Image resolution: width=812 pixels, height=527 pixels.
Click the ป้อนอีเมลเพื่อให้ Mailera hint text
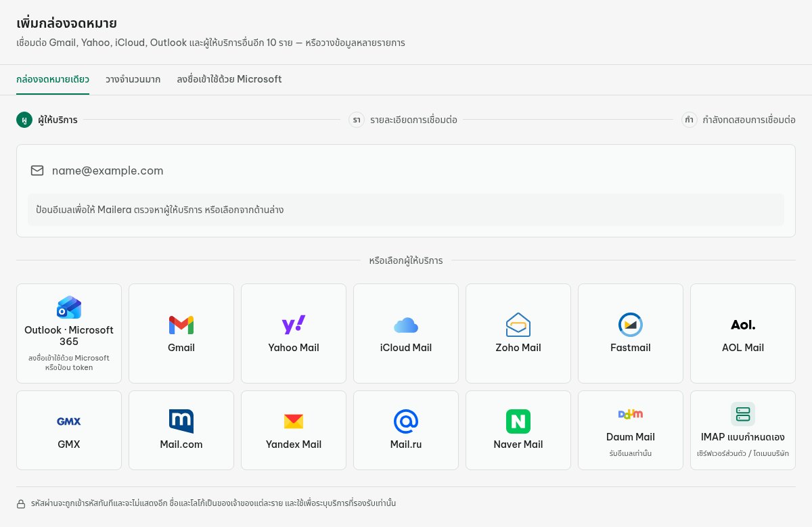click(x=160, y=210)
